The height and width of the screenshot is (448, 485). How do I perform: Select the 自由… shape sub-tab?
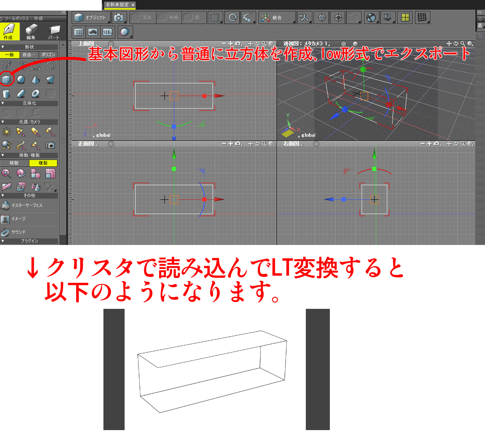tap(29, 55)
